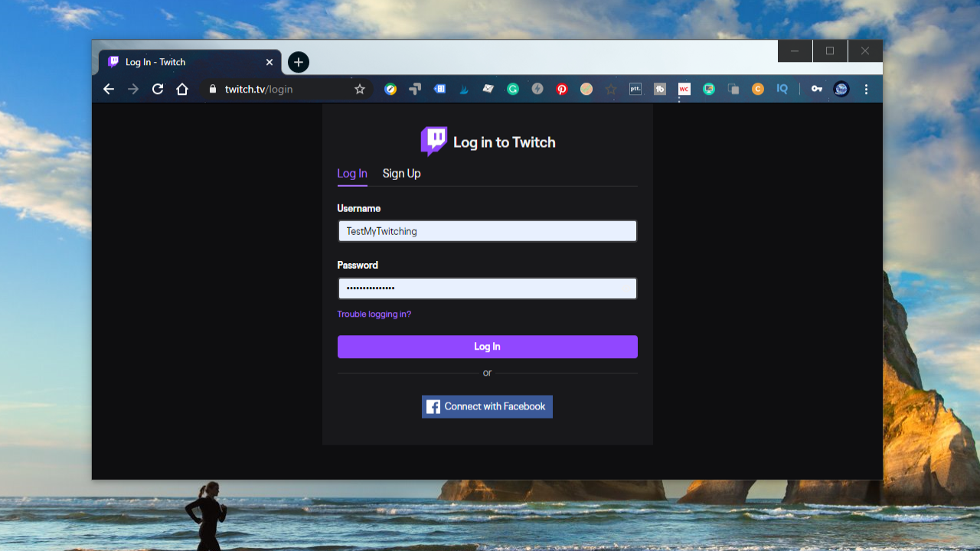Click the Twitch logo above the form
This screenshot has height=551, width=980.
(433, 142)
